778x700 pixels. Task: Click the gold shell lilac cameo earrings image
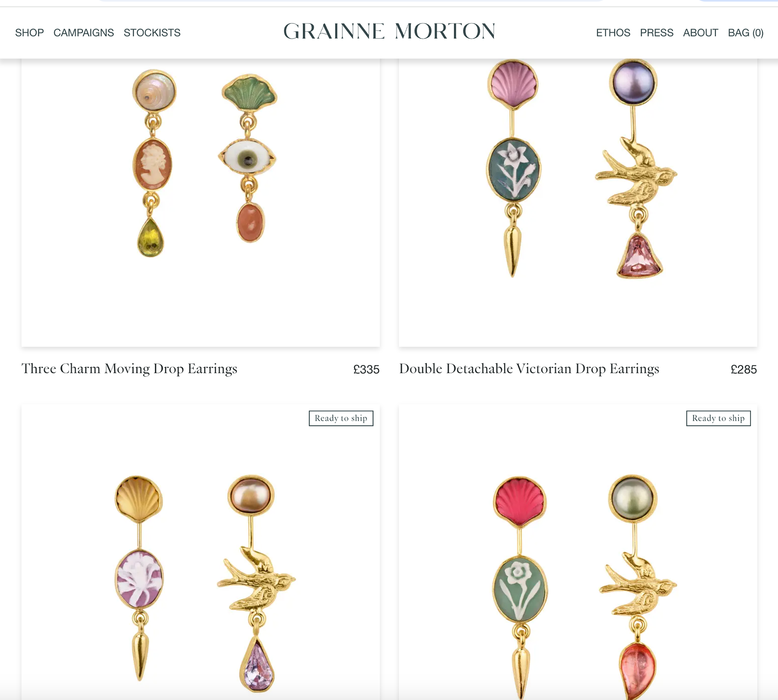(201, 552)
